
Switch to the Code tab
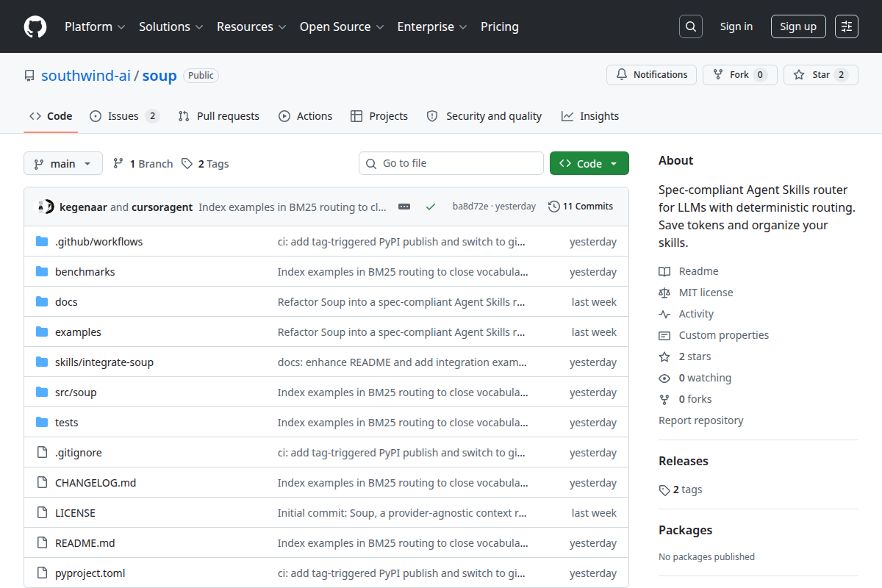click(51, 116)
